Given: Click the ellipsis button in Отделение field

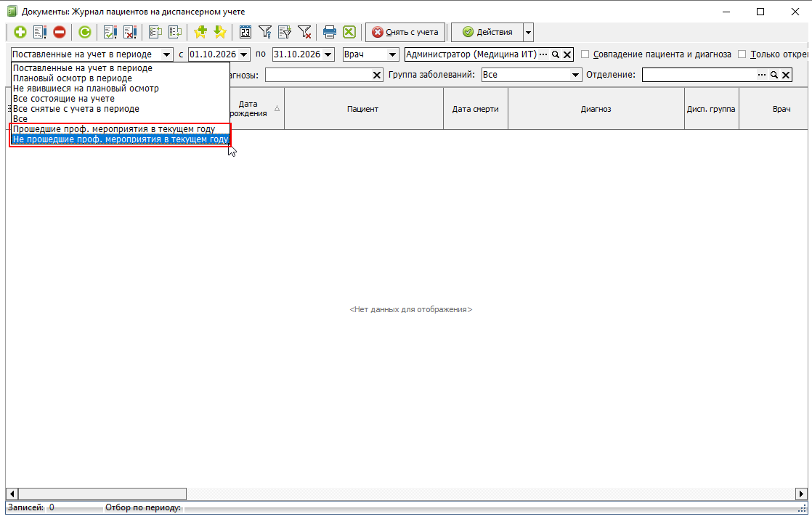Looking at the screenshot, I should [x=762, y=75].
